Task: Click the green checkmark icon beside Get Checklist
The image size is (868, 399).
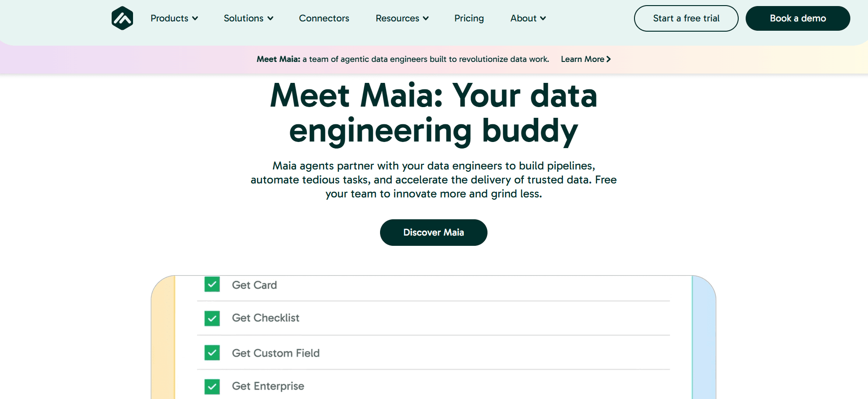Action: (212, 318)
